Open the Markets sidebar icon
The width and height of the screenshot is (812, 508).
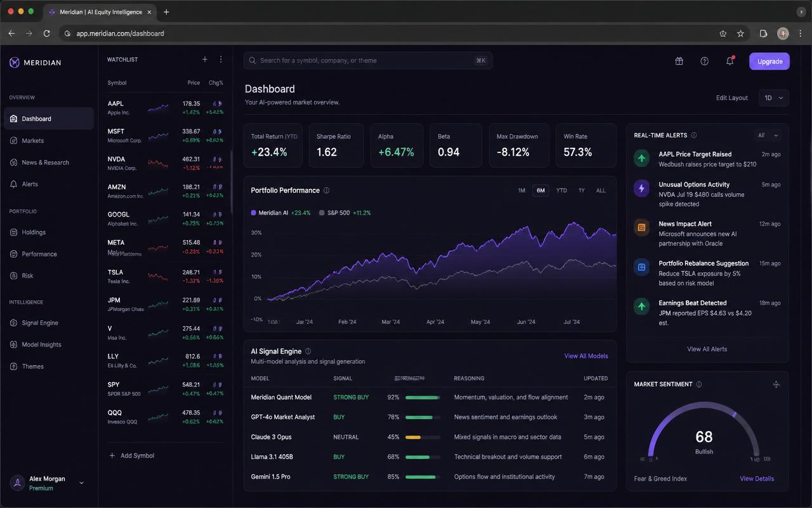coord(14,140)
